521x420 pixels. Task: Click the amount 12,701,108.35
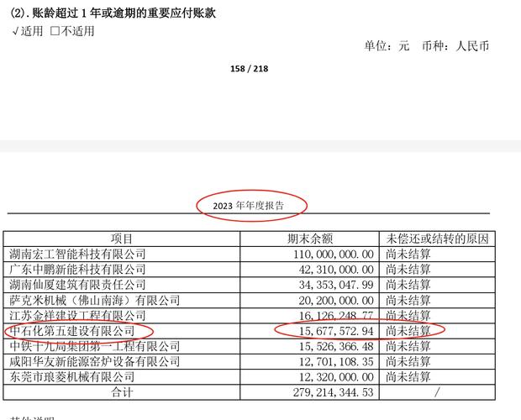pos(336,361)
